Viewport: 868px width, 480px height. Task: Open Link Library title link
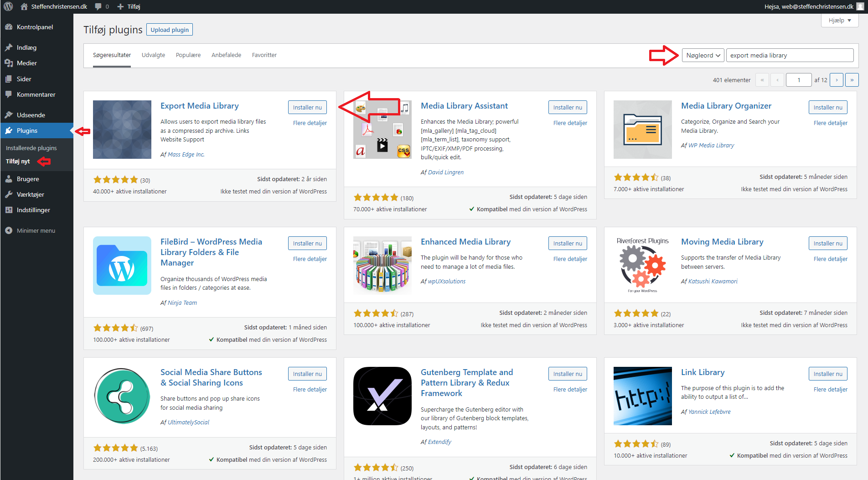[703, 372]
